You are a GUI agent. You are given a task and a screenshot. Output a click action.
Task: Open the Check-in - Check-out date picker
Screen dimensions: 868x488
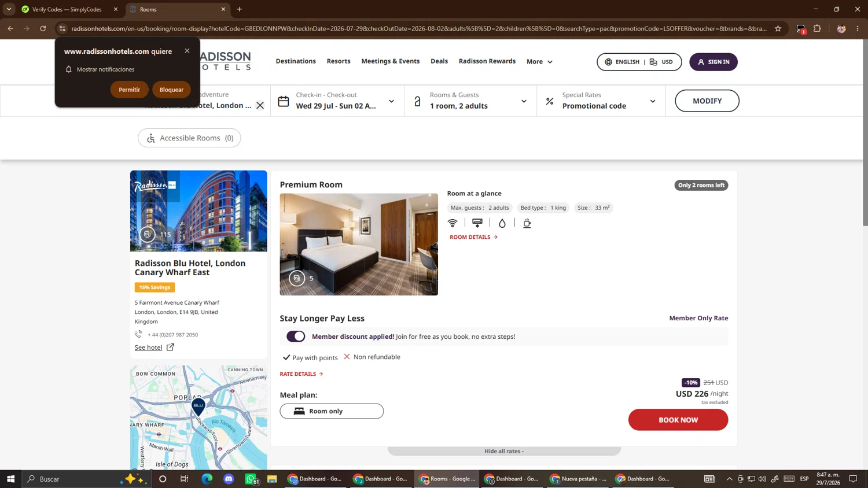click(337, 101)
